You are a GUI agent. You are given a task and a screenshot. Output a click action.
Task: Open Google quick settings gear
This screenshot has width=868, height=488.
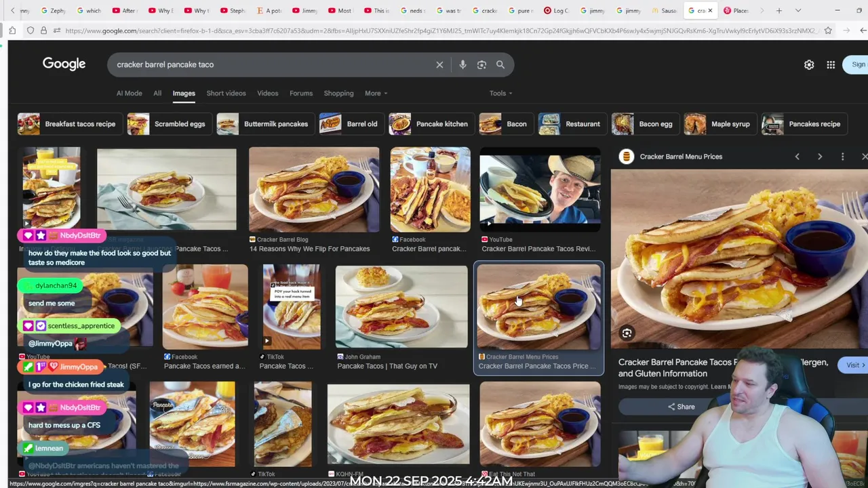coord(809,65)
